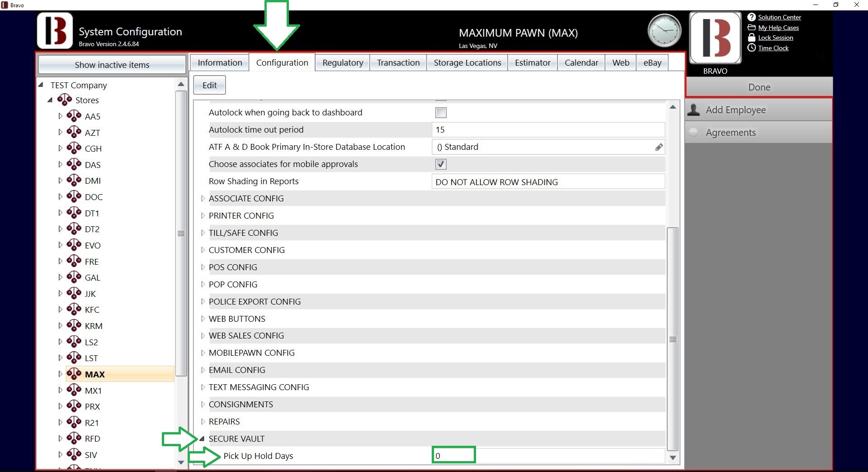Click the EVO store scales icon
Screen dimensions: 868x472
click(74, 245)
